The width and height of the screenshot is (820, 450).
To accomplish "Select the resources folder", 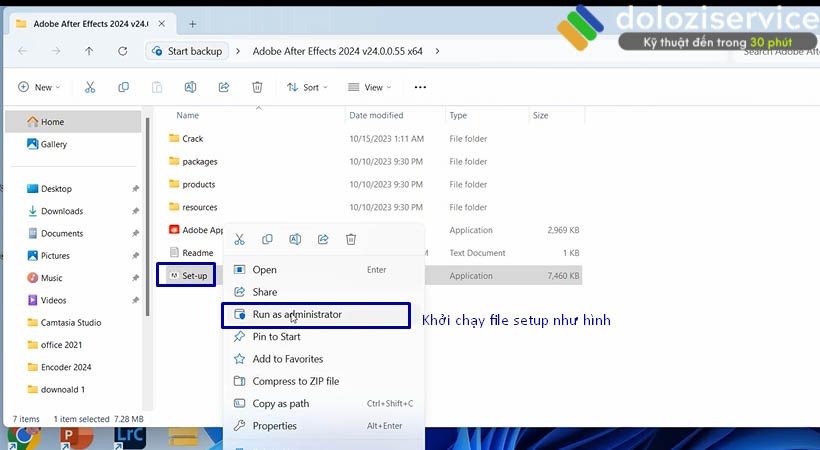I will 193,208.
